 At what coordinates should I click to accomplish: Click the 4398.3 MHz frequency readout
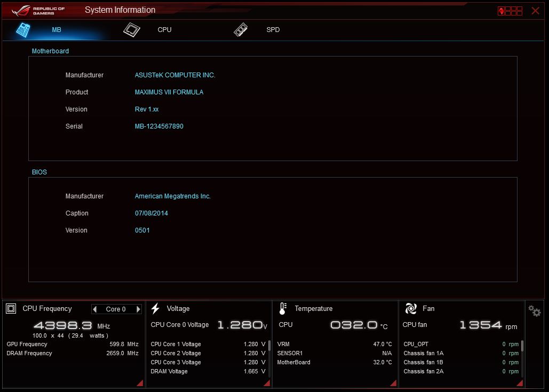(72, 325)
